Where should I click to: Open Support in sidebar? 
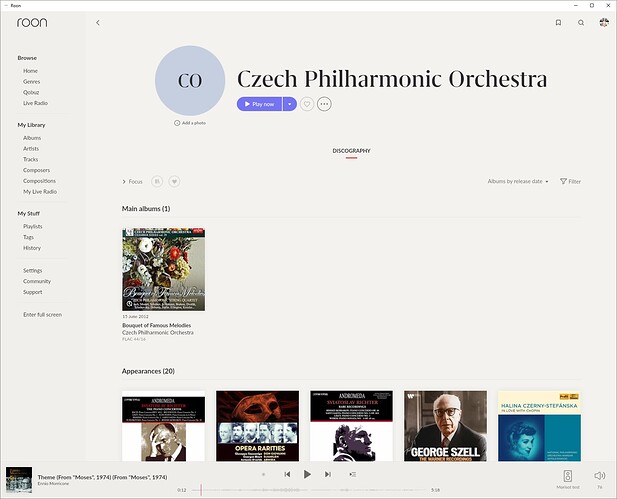point(33,292)
